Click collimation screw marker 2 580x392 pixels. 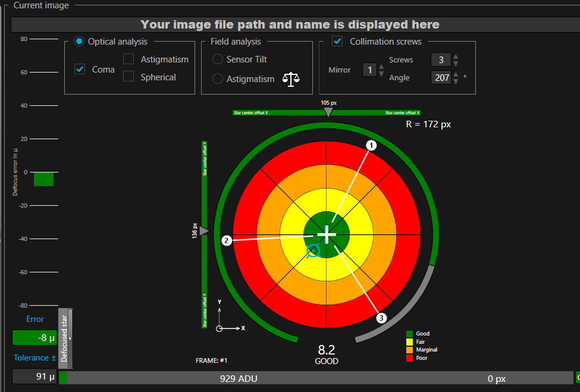point(226,241)
